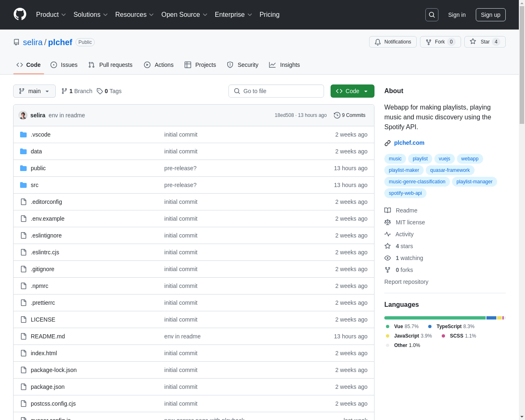Open the GitHub homepage logo
Image resolution: width=525 pixels, height=420 pixels.
point(20,14)
